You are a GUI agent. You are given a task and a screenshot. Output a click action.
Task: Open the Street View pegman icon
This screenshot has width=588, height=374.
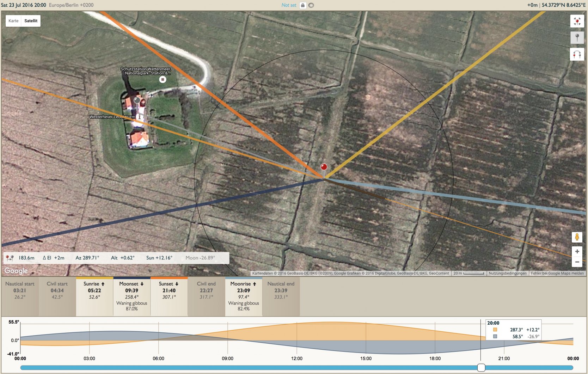coord(577,237)
